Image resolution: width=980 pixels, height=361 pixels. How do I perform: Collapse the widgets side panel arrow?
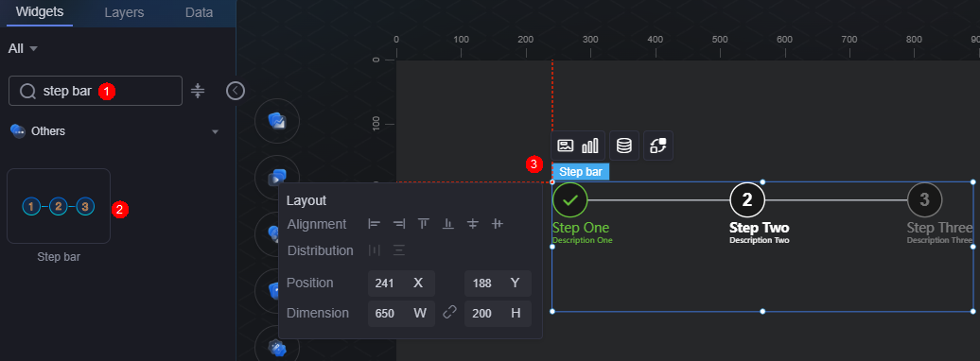click(235, 91)
